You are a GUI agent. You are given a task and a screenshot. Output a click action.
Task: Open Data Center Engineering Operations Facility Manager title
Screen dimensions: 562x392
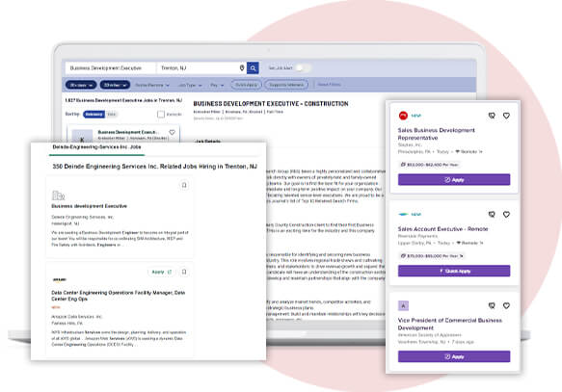pyautogui.click(x=119, y=296)
